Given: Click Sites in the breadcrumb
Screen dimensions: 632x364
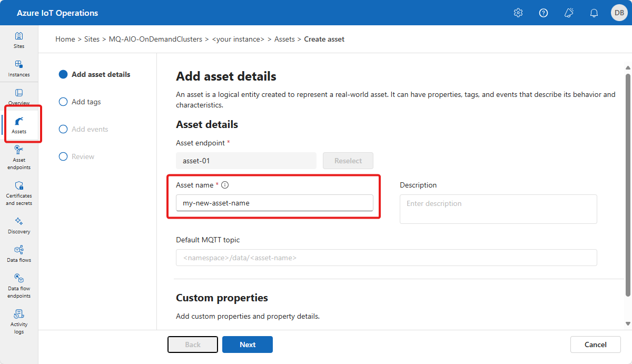Looking at the screenshot, I should pos(92,39).
